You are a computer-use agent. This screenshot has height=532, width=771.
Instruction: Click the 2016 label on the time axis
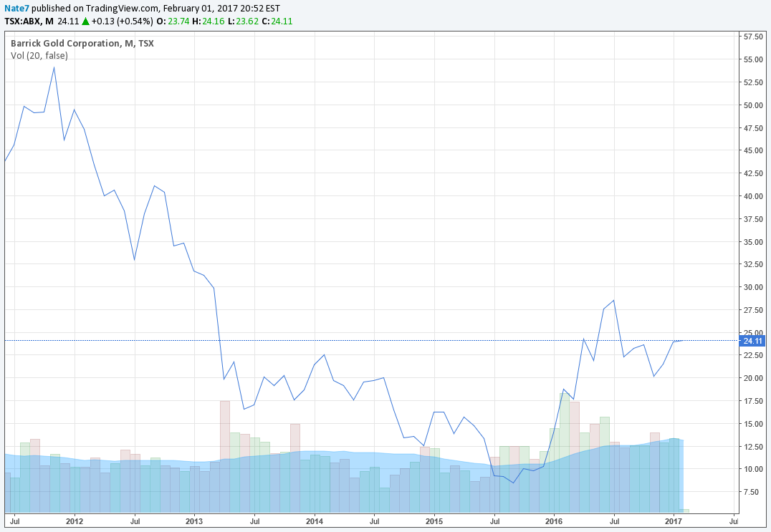tap(554, 521)
